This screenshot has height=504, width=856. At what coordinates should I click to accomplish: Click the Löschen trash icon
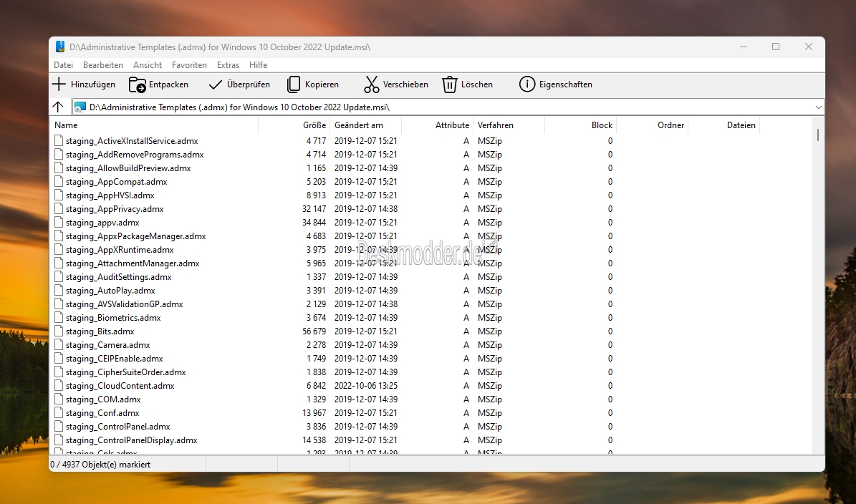pyautogui.click(x=449, y=84)
